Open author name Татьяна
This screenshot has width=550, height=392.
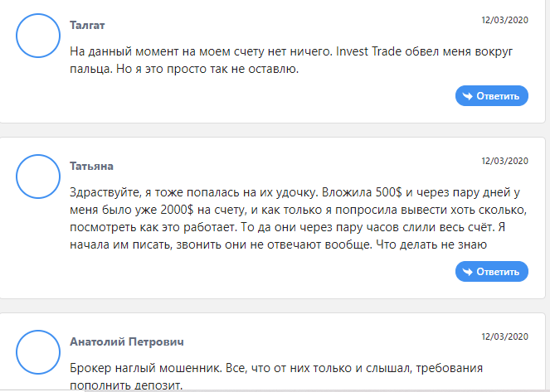91,166
